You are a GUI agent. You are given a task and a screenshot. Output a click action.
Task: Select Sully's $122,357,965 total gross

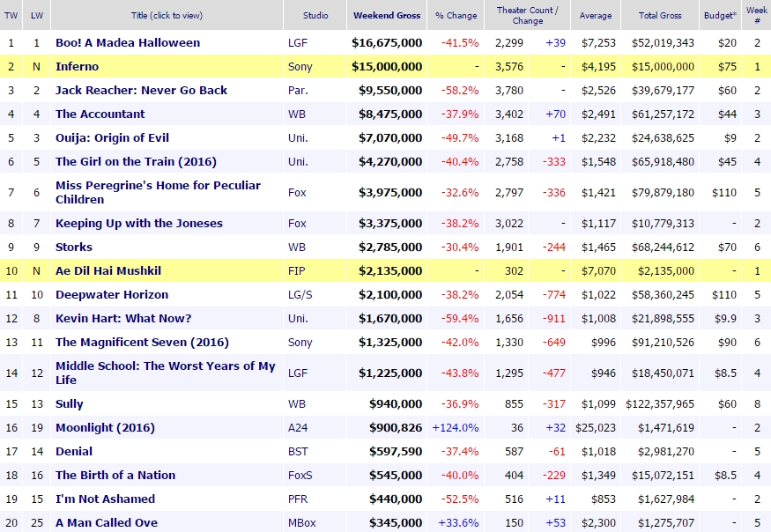tap(660, 404)
